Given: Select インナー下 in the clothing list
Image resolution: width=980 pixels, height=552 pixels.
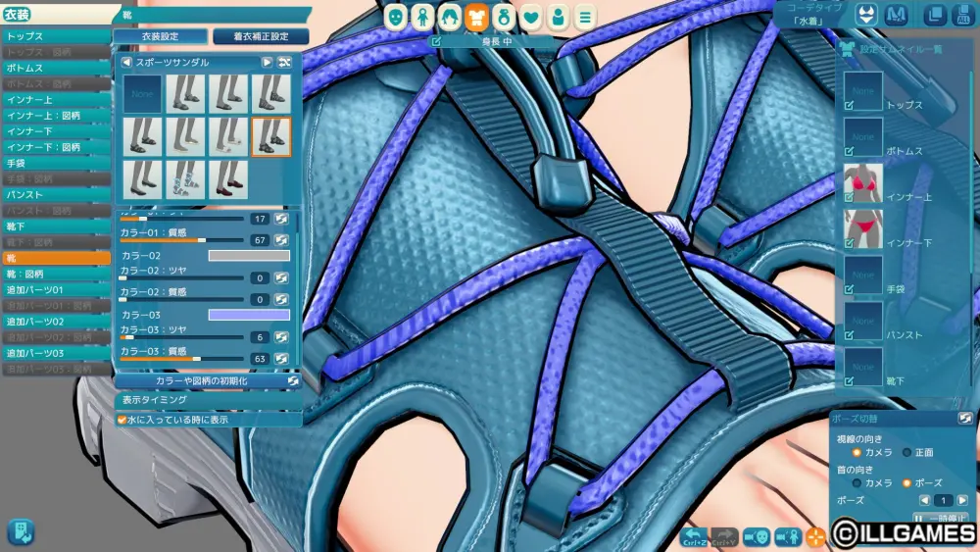Looking at the screenshot, I should [x=56, y=131].
